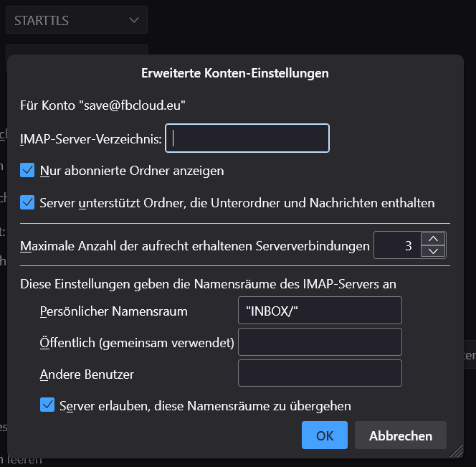This screenshot has height=467, width=476.
Task: Click the "Persönlicher Namensraum" label text
Action: pos(114,311)
